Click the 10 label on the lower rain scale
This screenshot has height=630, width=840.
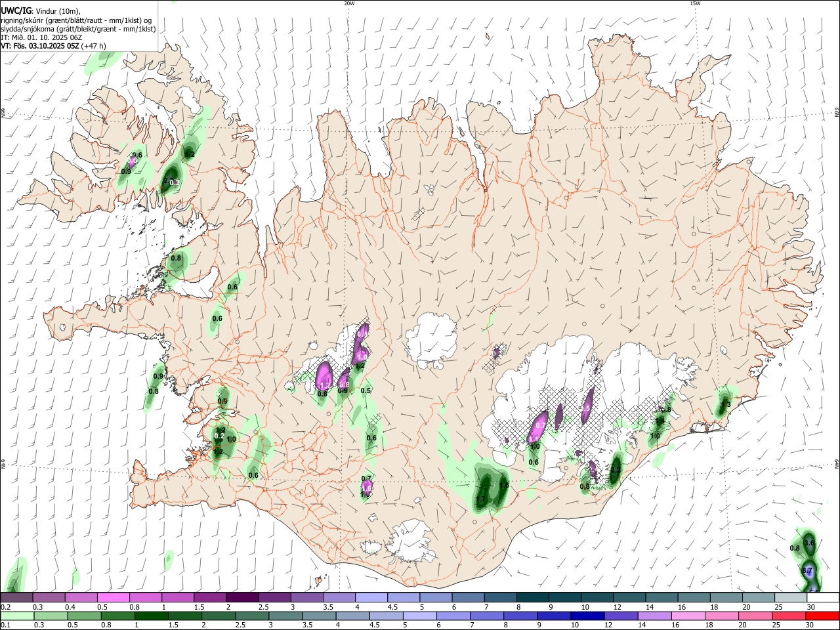[575, 625]
